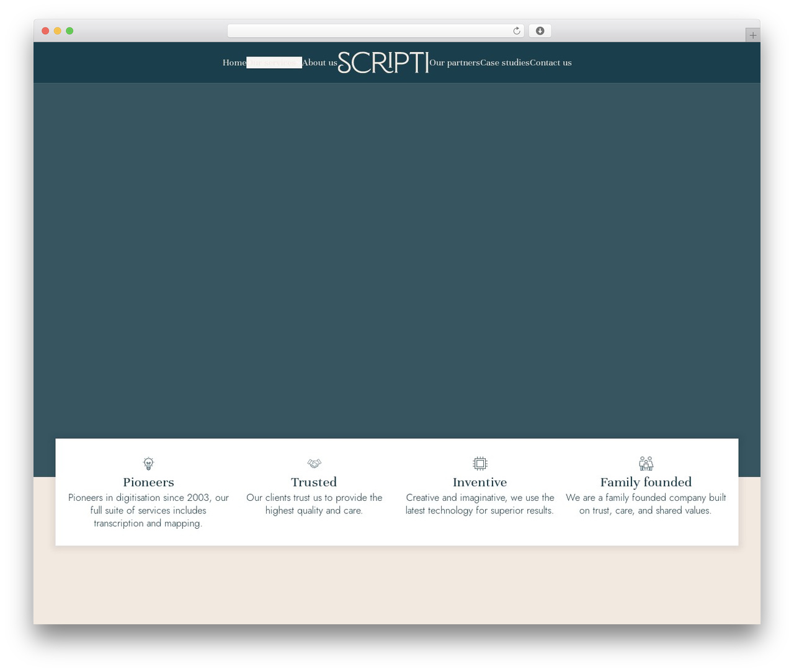This screenshot has height=672, width=794.
Task: View the Case studies page
Action: (505, 63)
